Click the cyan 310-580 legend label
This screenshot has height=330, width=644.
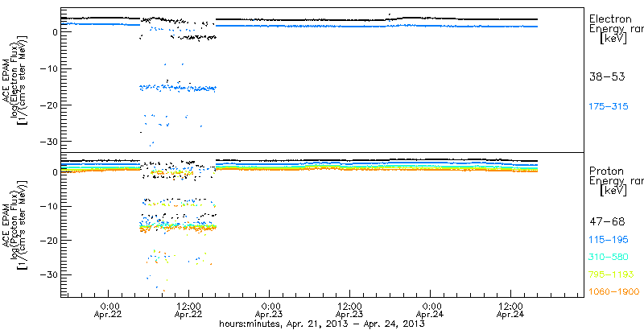click(x=609, y=258)
